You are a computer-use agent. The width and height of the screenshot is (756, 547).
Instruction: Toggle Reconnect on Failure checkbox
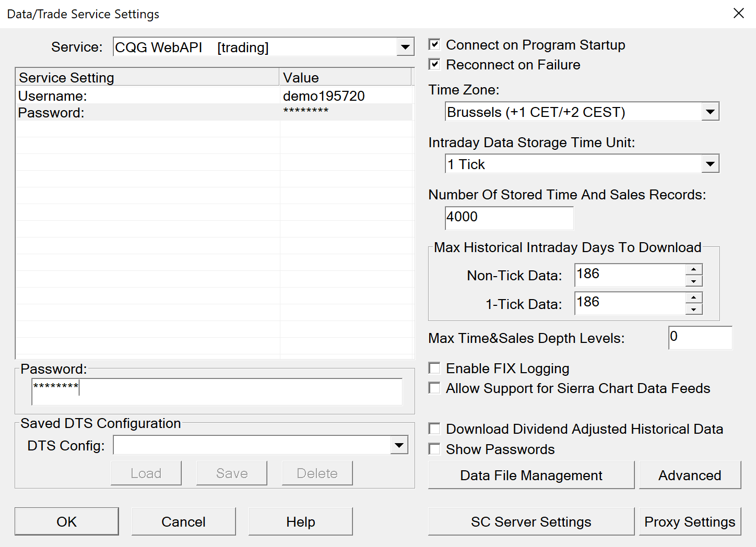click(x=434, y=65)
